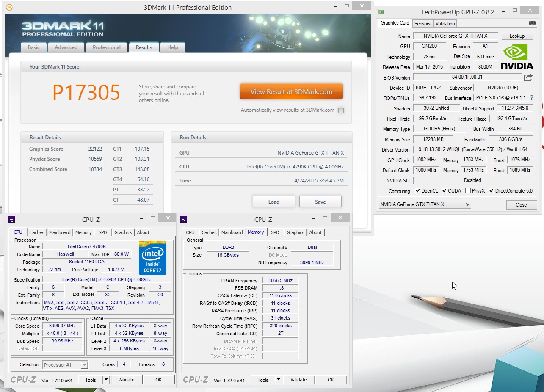Select the Results tab in 3DMark
Screen dimensions: 544x392
[144, 47]
